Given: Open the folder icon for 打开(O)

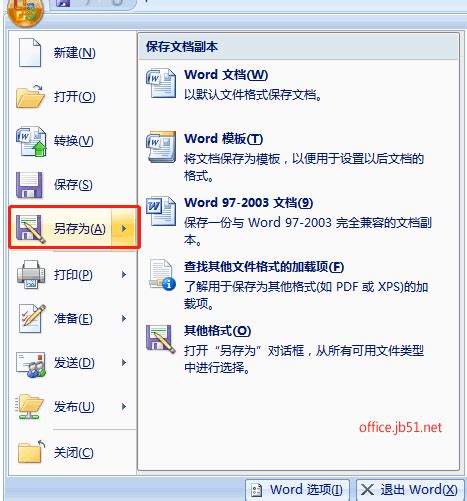Looking at the screenshot, I should [x=30, y=96].
